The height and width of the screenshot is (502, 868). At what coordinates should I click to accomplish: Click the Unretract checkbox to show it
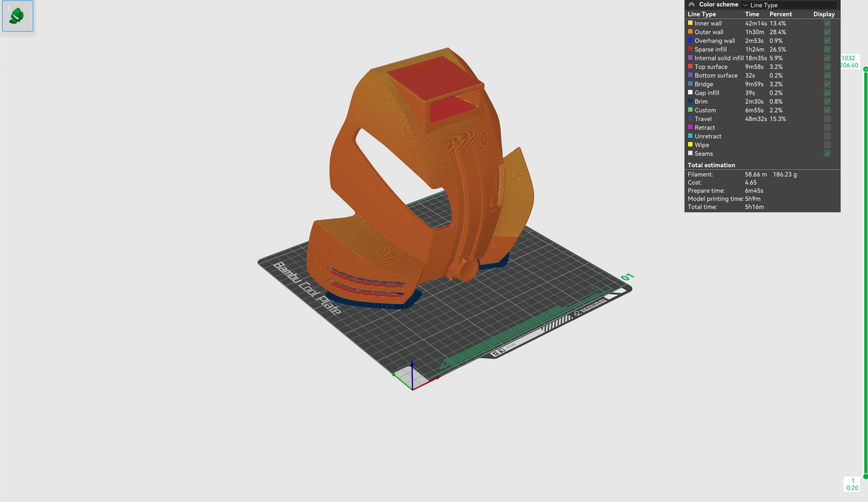point(827,136)
